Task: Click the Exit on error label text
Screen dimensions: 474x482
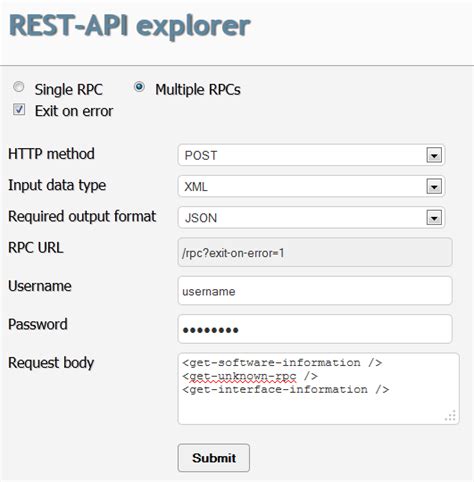Action: (74, 111)
